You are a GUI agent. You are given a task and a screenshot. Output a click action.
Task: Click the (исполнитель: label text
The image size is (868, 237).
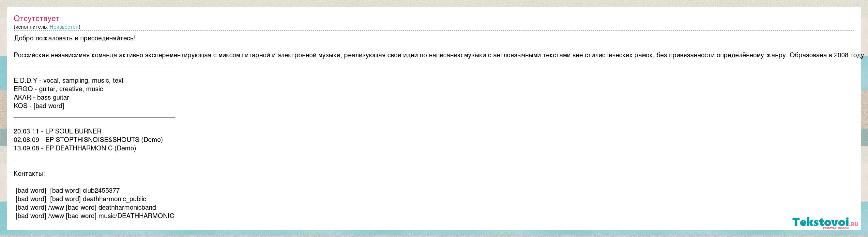click(31, 27)
